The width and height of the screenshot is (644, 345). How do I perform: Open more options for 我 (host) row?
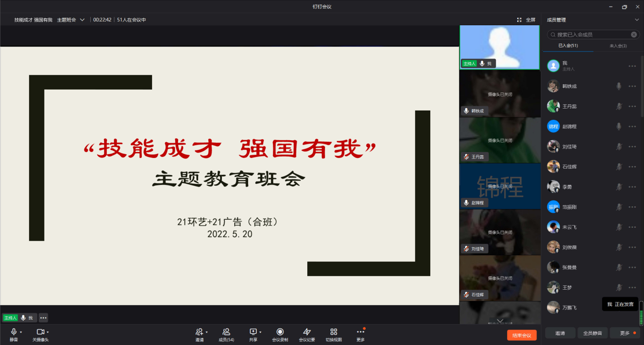[632, 66]
